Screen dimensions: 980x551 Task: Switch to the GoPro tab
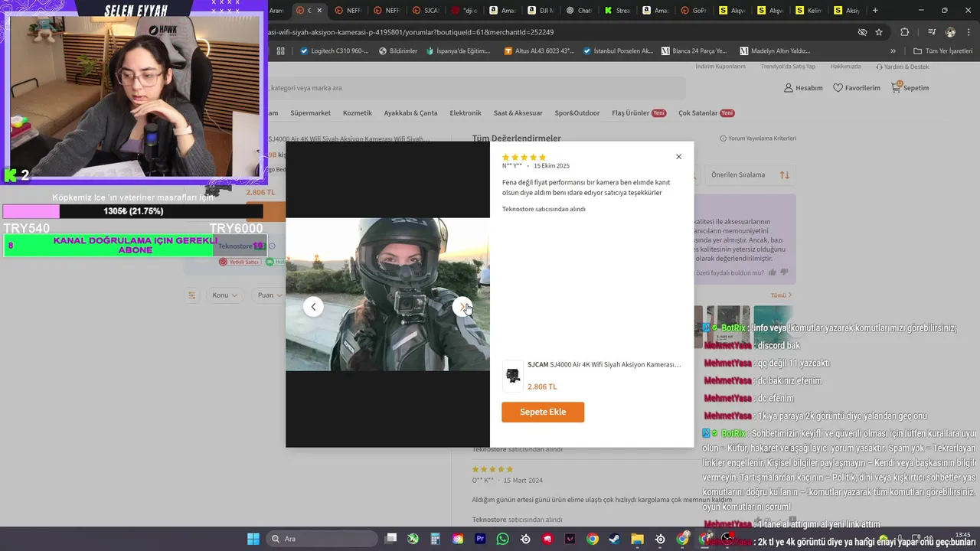point(693,10)
